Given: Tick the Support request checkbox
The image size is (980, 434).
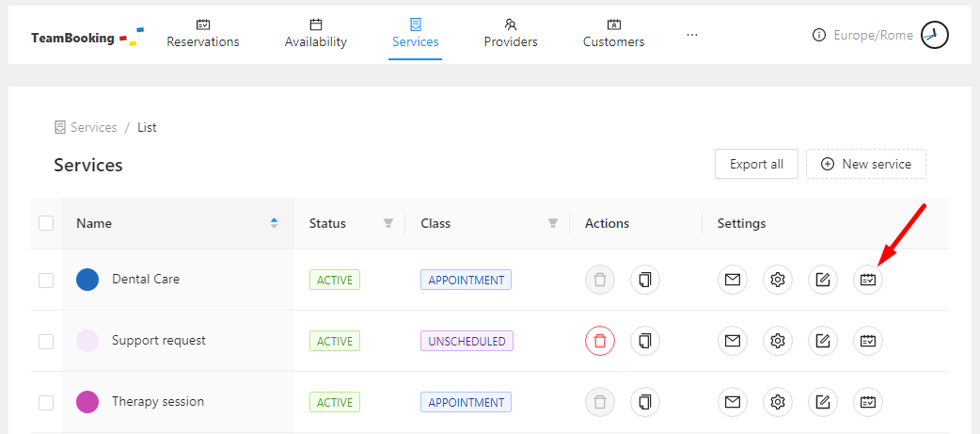Looking at the screenshot, I should [x=46, y=341].
